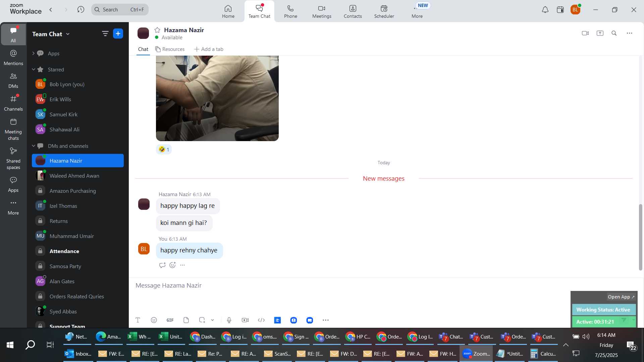Open the Windows Start menu
Screen dimensions: 644x362
point(10,345)
